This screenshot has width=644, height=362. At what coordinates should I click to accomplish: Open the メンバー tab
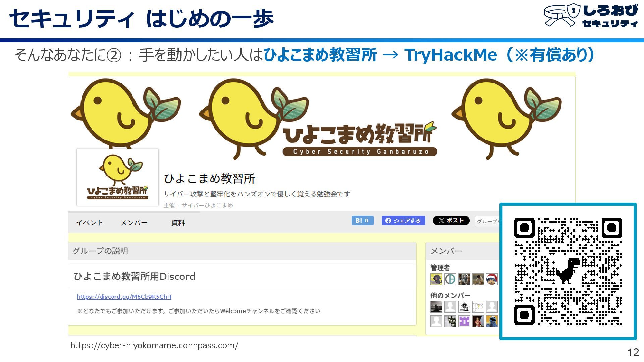(x=134, y=223)
